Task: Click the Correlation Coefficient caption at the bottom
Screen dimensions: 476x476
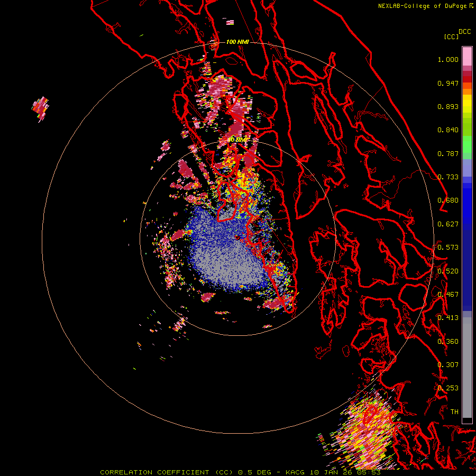Action: pyautogui.click(x=240, y=472)
